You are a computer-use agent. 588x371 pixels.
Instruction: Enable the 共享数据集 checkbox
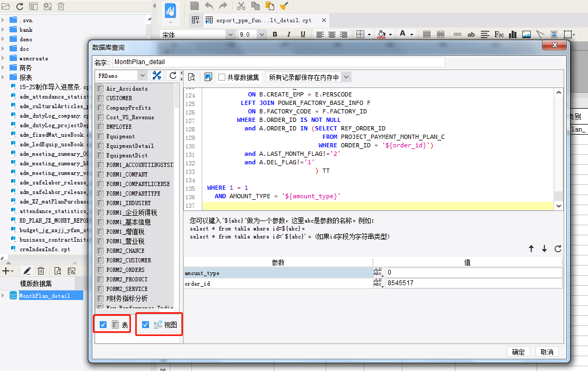click(222, 77)
